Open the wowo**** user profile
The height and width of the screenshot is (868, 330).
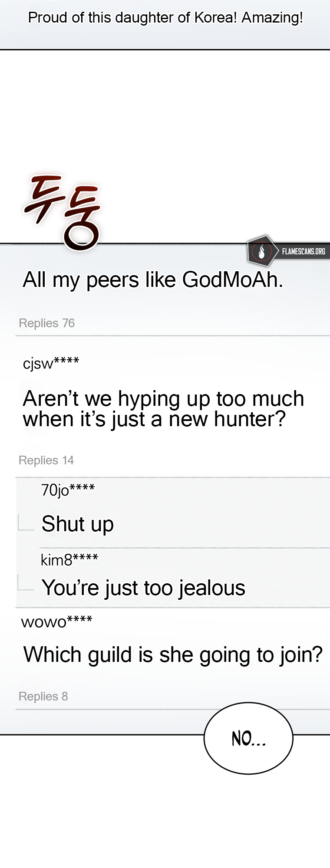(56, 622)
